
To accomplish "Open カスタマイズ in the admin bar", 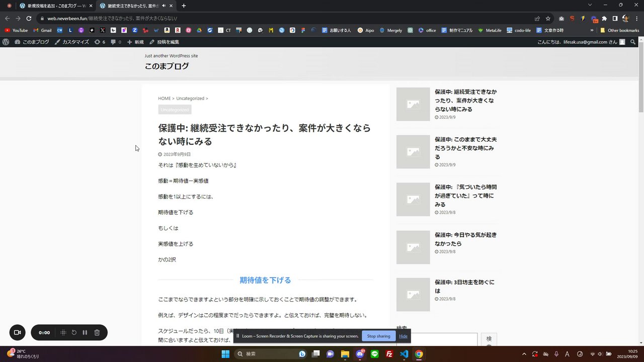I will point(72,42).
